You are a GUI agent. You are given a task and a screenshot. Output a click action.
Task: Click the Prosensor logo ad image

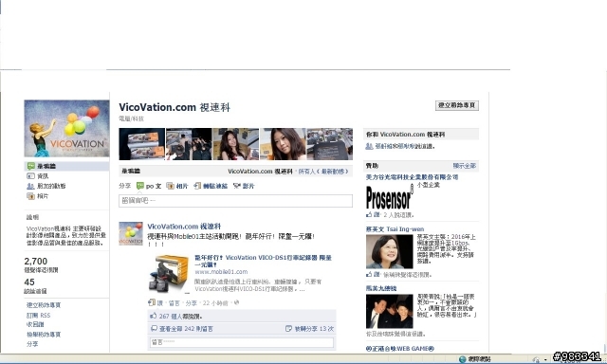[390, 196]
